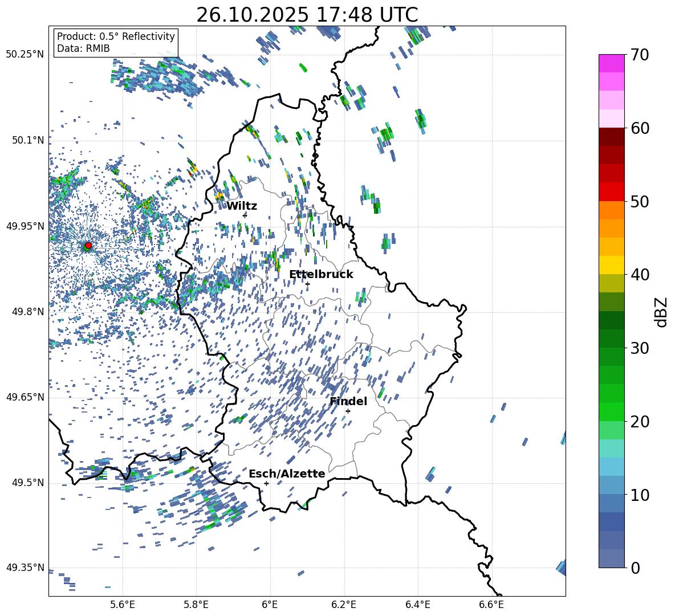Click the Product: 0.5° Reflectivity text
This screenshot has height=616, width=675.
(116, 36)
